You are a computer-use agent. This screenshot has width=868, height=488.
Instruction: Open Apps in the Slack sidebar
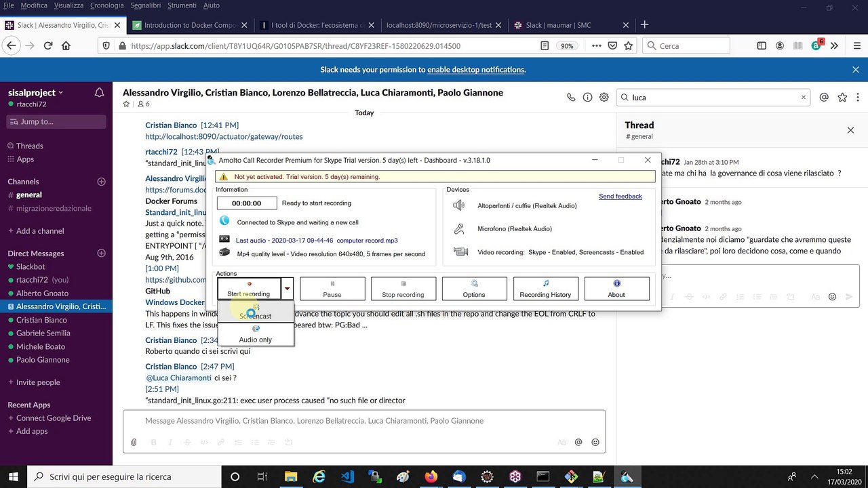(x=25, y=159)
